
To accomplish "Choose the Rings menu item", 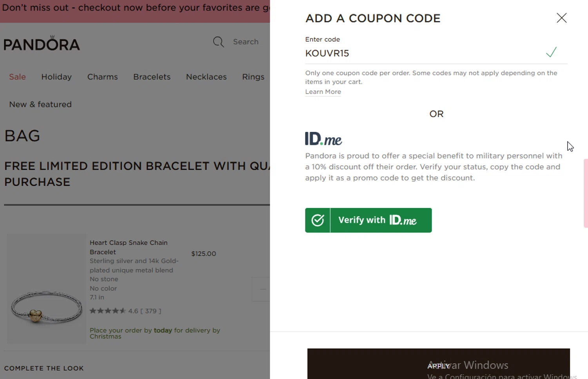I will tap(253, 77).
